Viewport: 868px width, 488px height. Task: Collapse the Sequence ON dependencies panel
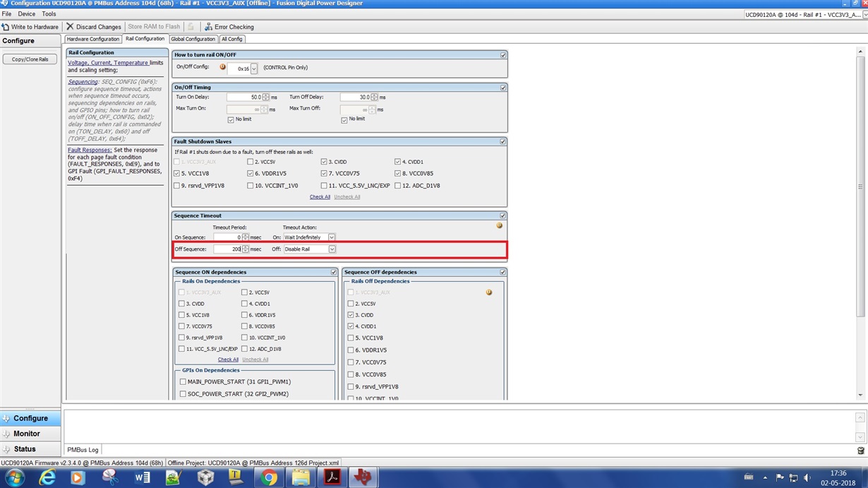point(334,273)
